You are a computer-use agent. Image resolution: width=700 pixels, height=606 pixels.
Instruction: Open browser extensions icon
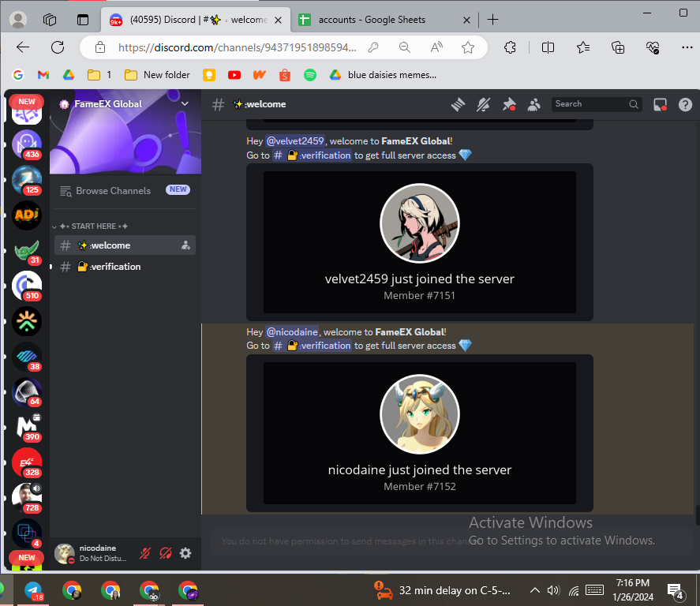pyautogui.click(x=510, y=47)
